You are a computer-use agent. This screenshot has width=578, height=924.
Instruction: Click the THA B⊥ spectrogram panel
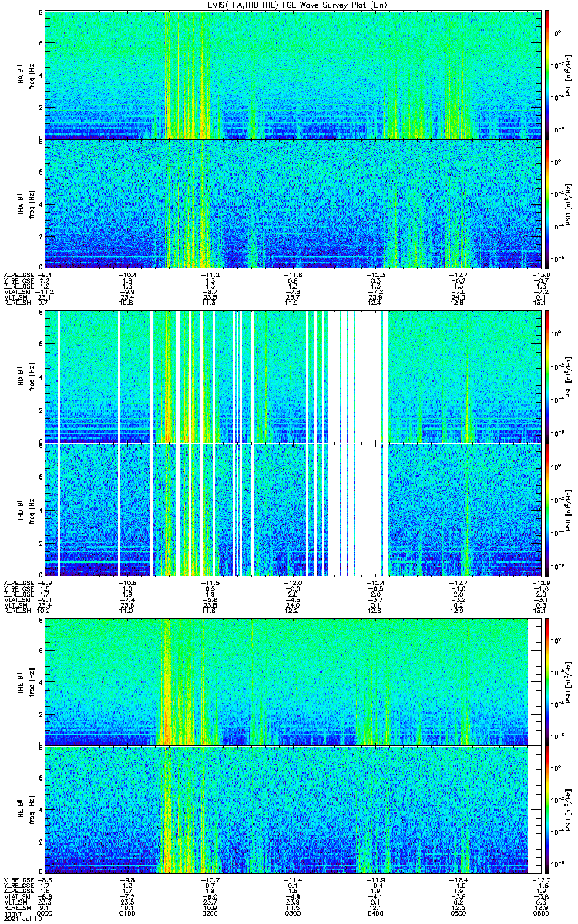[x=293, y=74]
